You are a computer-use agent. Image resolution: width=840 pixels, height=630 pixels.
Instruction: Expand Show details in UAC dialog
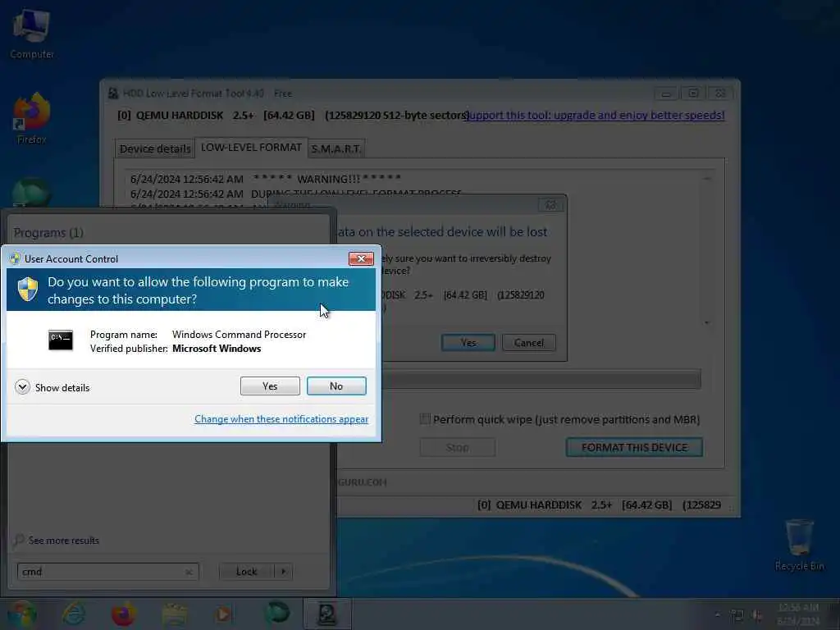(x=52, y=387)
